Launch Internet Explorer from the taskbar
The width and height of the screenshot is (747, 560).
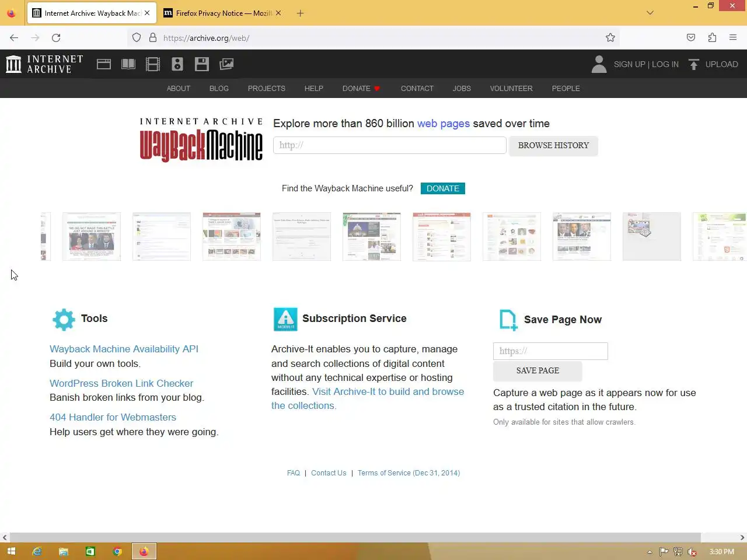click(x=37, y=551)
